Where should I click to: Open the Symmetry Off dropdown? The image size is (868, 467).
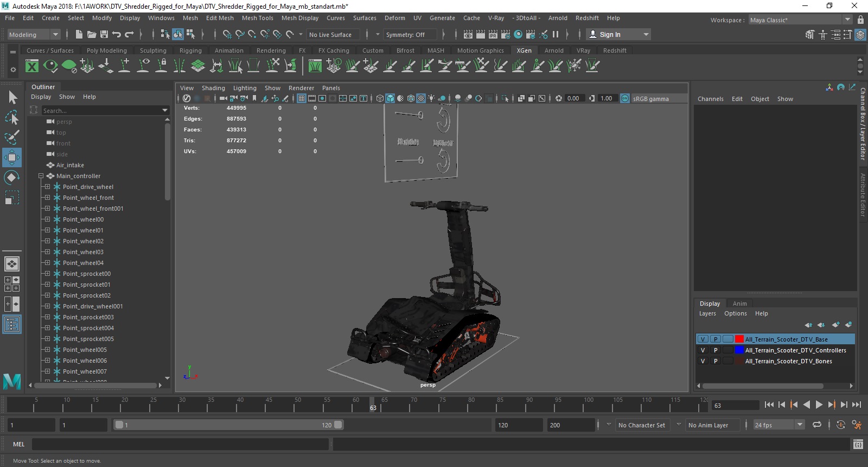[x=410, y=34]
